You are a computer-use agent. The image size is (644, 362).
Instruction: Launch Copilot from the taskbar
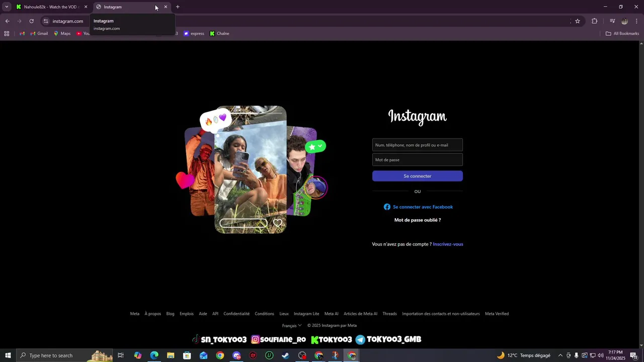(138, 355)
